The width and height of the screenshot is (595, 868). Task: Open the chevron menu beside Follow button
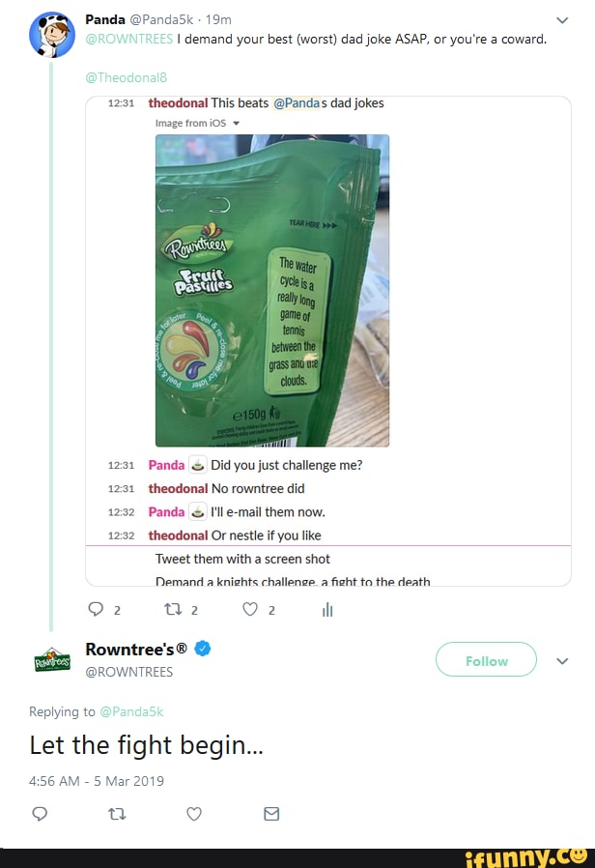563,660
